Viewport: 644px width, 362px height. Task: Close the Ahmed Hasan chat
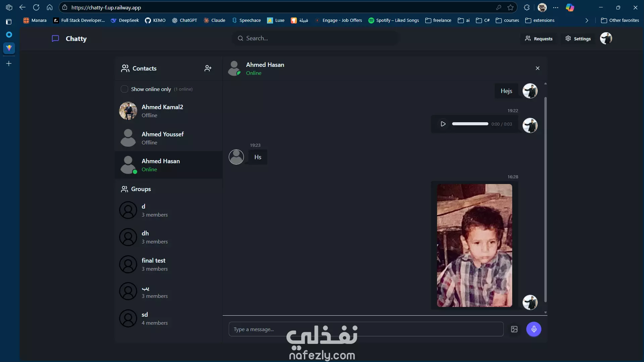click(x=538, y=68)
